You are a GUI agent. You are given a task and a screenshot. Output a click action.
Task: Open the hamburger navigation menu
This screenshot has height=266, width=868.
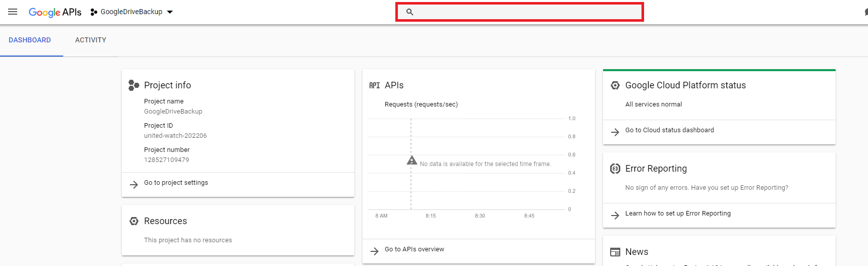coord(13,12)
